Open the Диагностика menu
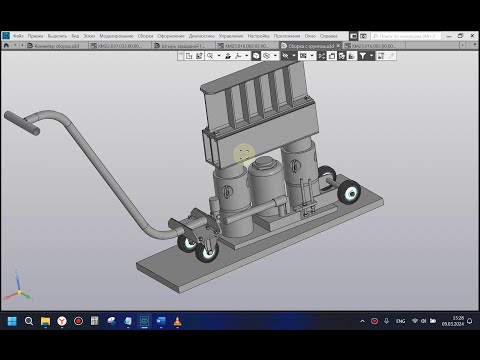 202,36
